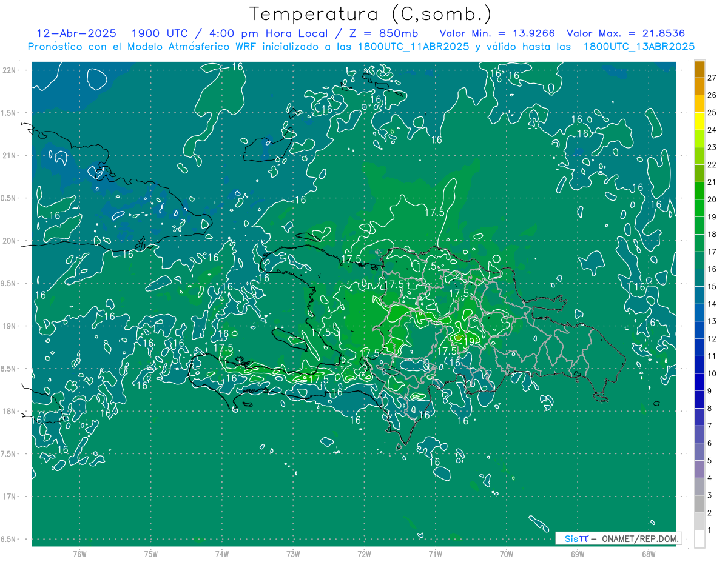Click the ONAMET/REP.DOM. logo box
Screen dimensions: 728x562
[618, 538]
